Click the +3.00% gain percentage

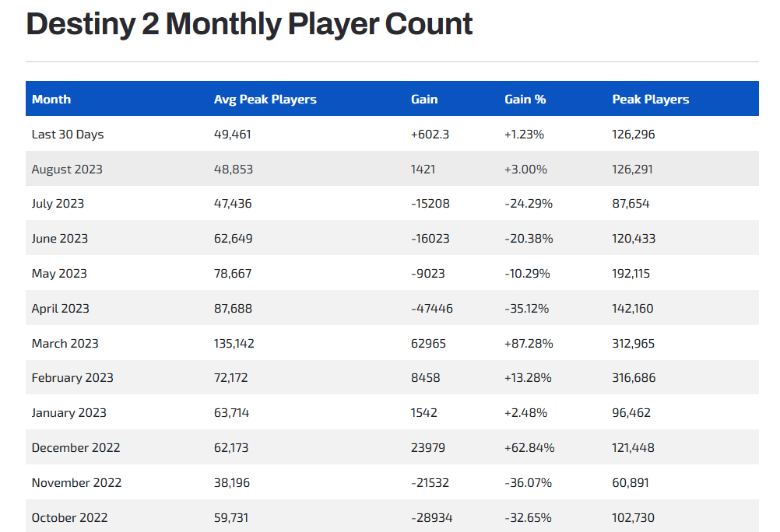tap(525, 169)
